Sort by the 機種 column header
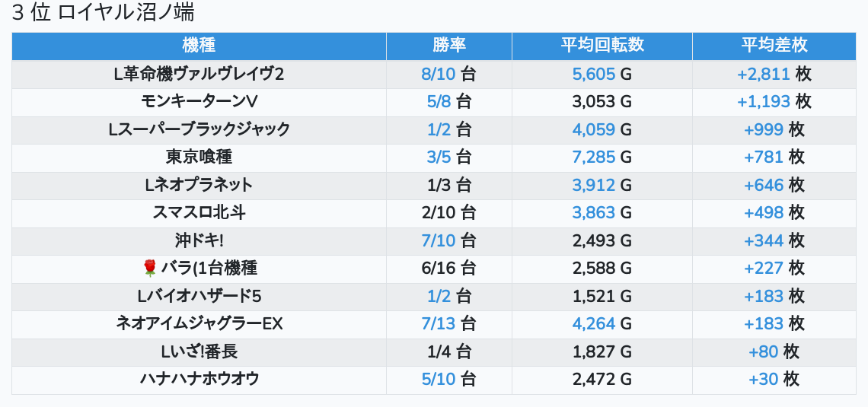The height and width of the screenshot is (407, 868). pyautogui.click(x=199, y=46)
